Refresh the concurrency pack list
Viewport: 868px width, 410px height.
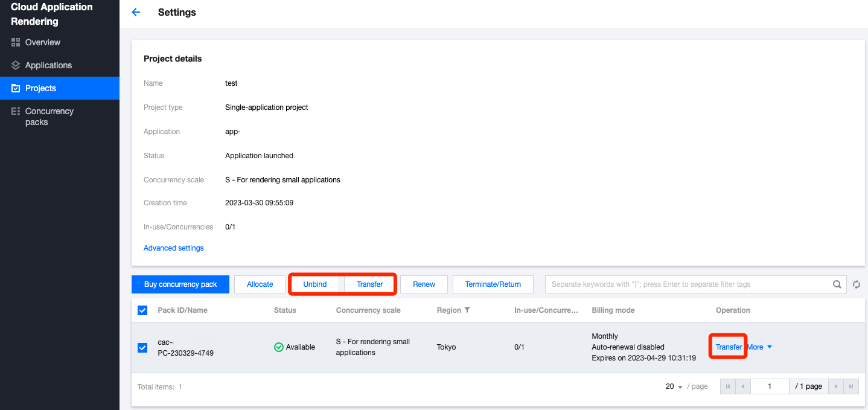[857, 284]
